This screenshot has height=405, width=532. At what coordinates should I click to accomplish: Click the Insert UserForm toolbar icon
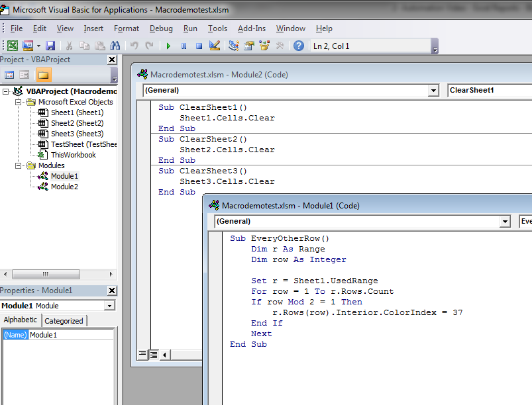pos(28,46)
